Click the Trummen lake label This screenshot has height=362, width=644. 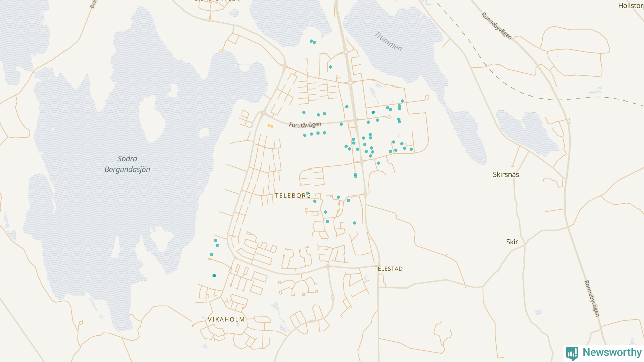point(388,41)
